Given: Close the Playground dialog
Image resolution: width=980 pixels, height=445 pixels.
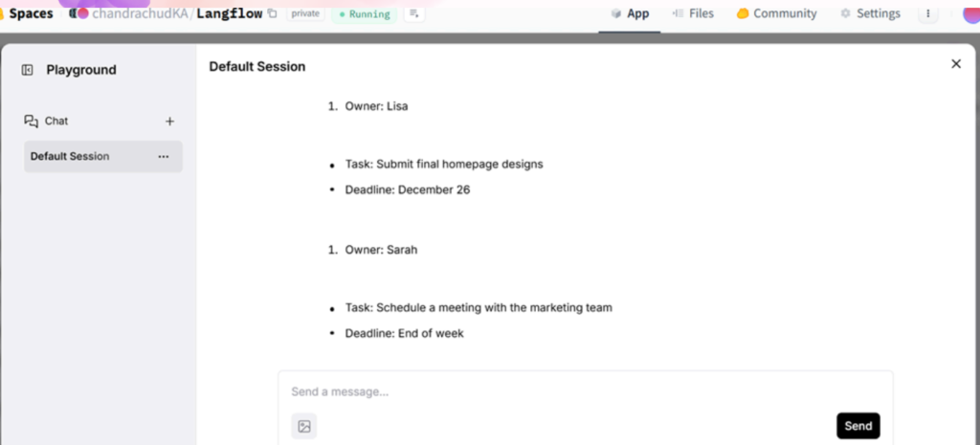Looking at the screenshot, I should [x=955, y=64].
